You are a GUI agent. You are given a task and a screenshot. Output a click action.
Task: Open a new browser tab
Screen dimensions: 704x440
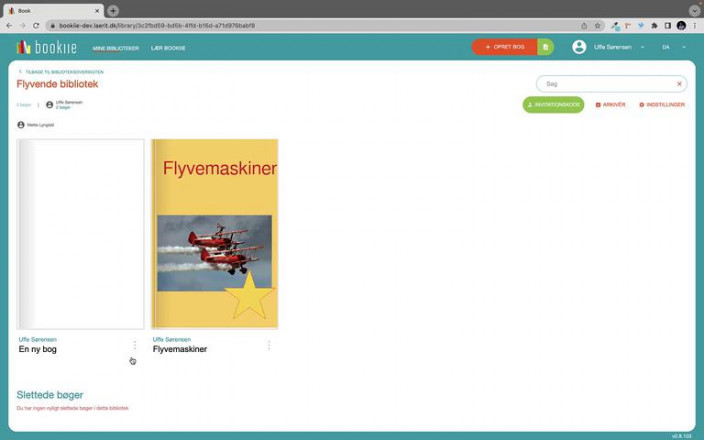[113, 10]
